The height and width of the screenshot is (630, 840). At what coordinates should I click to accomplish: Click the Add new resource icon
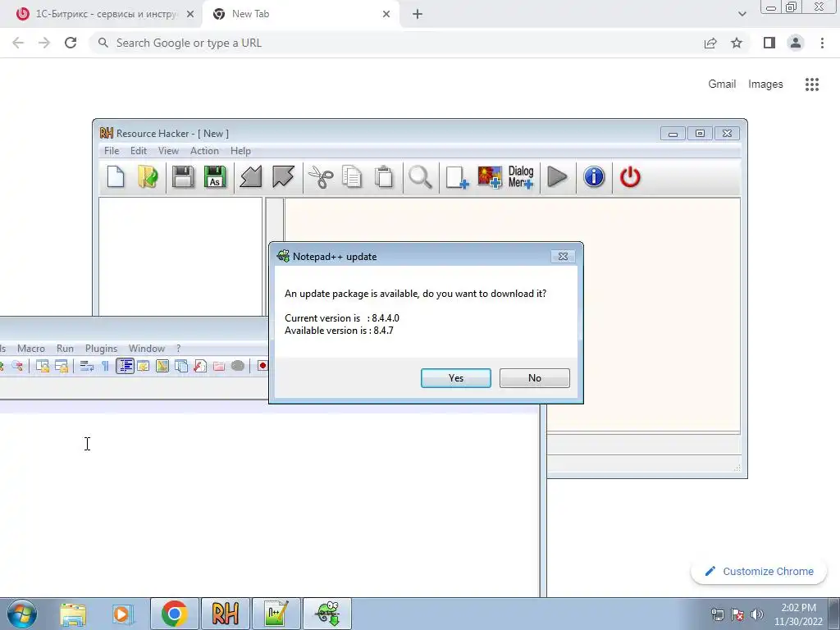[457, 177]
